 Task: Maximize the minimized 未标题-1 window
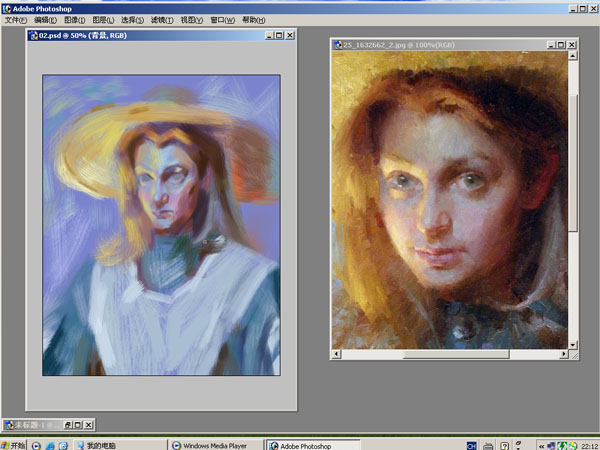point(78,425)
